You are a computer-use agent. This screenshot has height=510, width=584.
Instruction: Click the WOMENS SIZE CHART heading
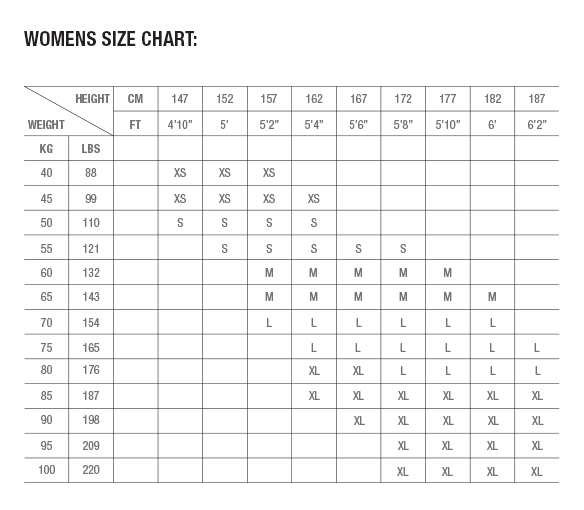pyautogui.click(x=111, y=39)
